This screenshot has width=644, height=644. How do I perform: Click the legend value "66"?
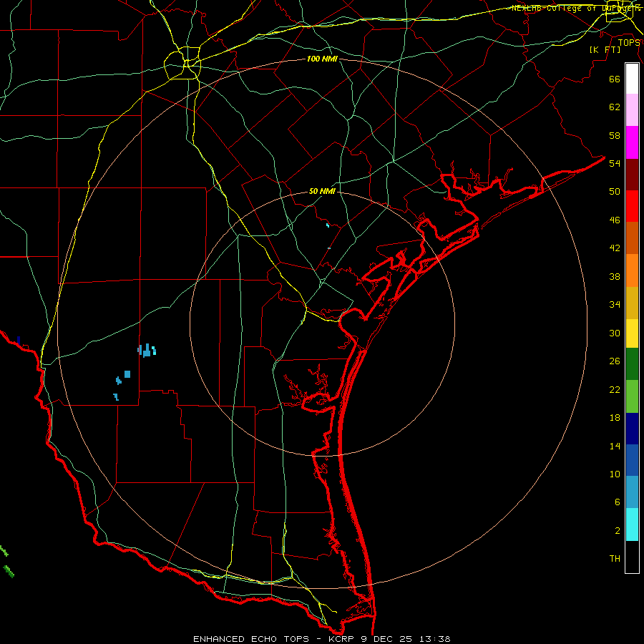point(615,79)
